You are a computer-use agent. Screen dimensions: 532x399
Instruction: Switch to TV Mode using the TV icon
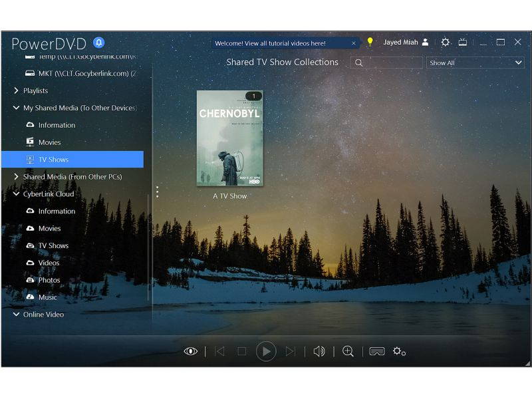[x=462, y=42]
